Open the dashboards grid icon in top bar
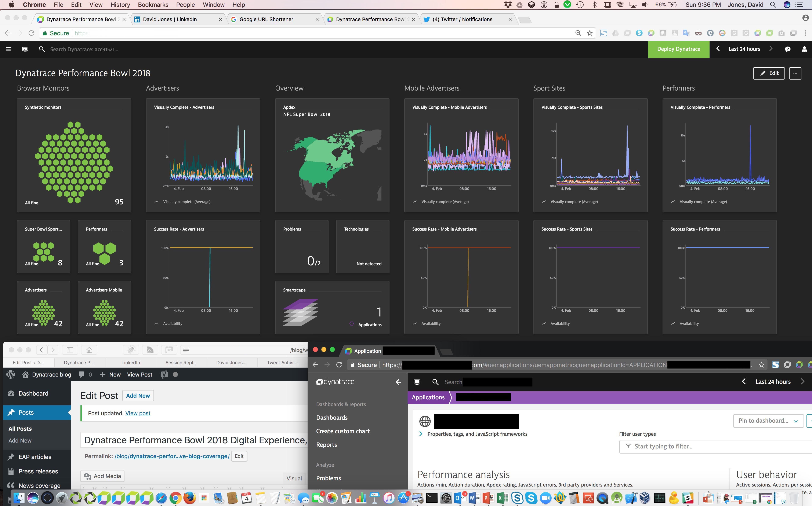The width and height of the screenshot is (812, 506). (25, 49)
